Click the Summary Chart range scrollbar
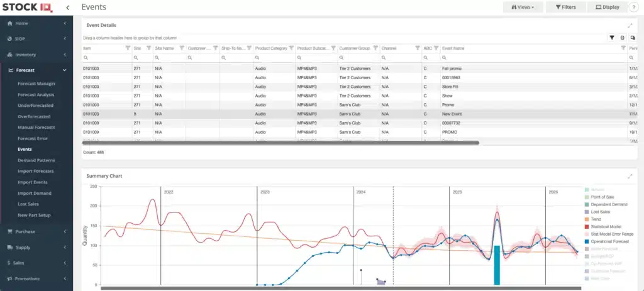The width and height of the screenshot is (644, 291). click(x=341, y=288)
